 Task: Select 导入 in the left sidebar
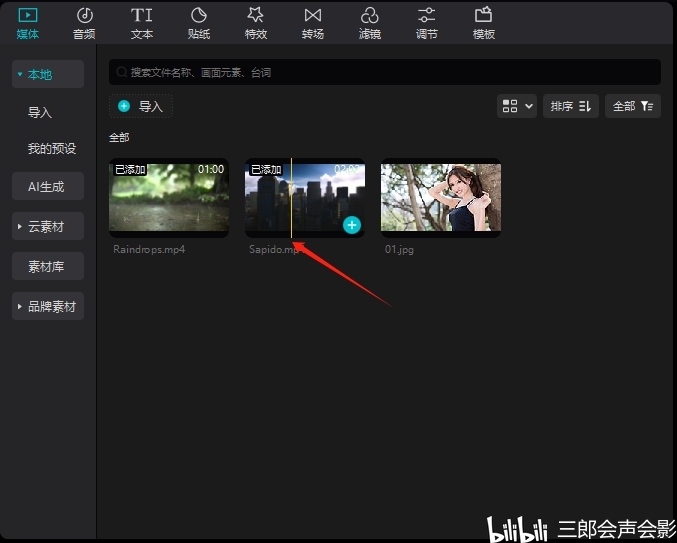[x=40, y=113]
